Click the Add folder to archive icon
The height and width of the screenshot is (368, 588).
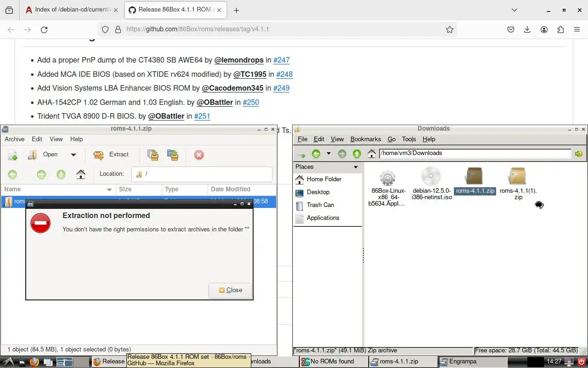(x=173, y=155)
